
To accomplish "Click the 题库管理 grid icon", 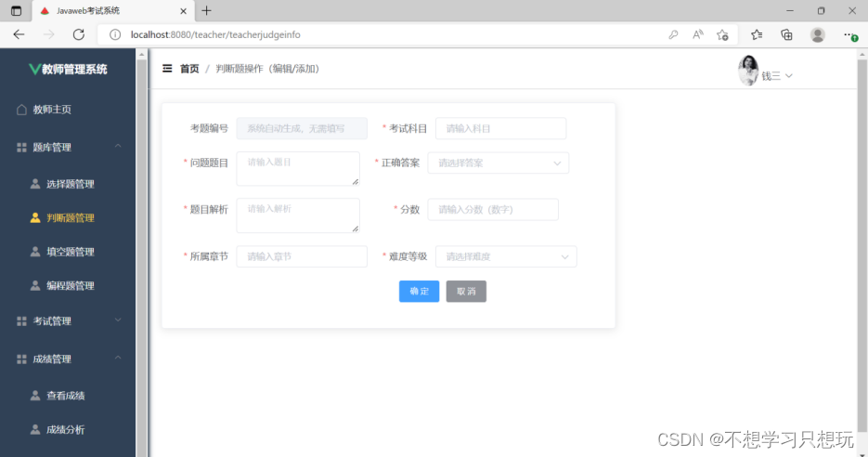I will tap(21, 148).
